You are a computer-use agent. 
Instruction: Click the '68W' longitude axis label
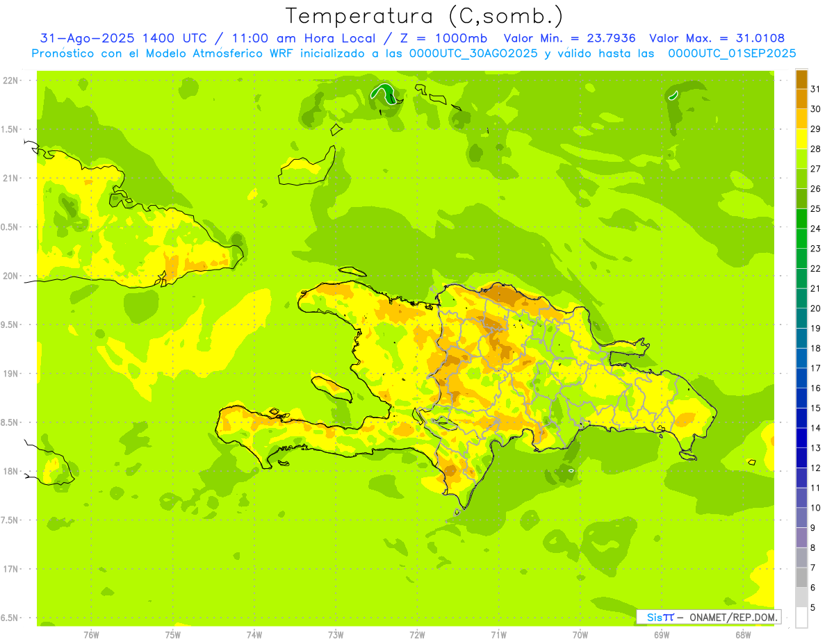(743, 635)
